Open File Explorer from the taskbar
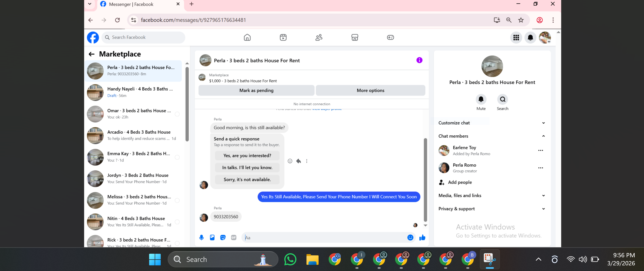The width and height of the screenshot is (644, 271). coord(312,260)
